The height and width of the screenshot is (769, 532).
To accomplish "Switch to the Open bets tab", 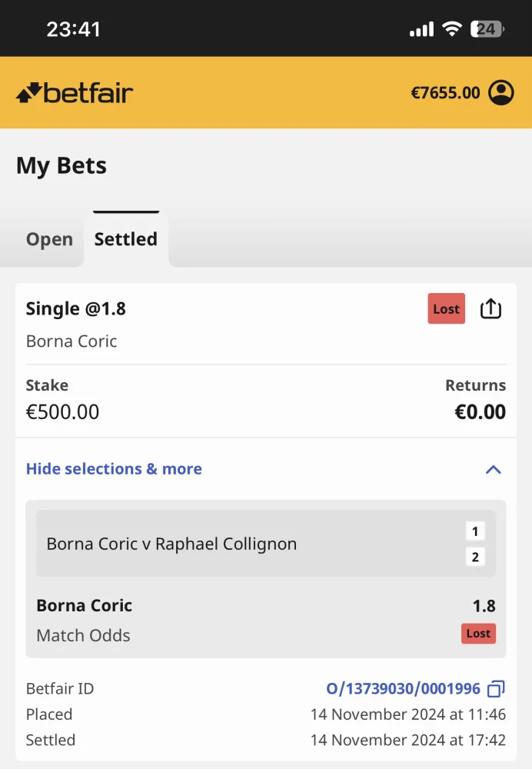I will pyautogui.click(x=49, y=239).
